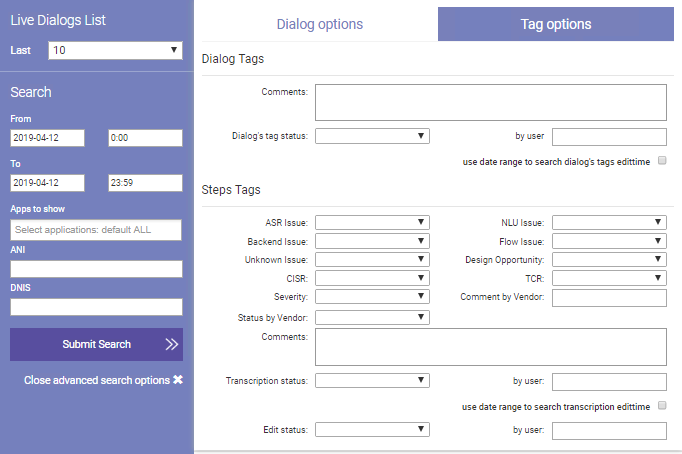Click the Comment by Vendor field
This screenshot has width=682, height=454.
click(x=609, y=297)
